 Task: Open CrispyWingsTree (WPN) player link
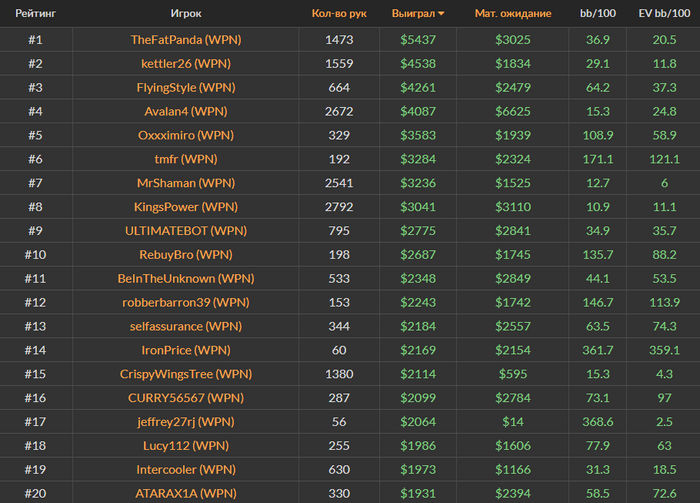[x=186, y=374]
